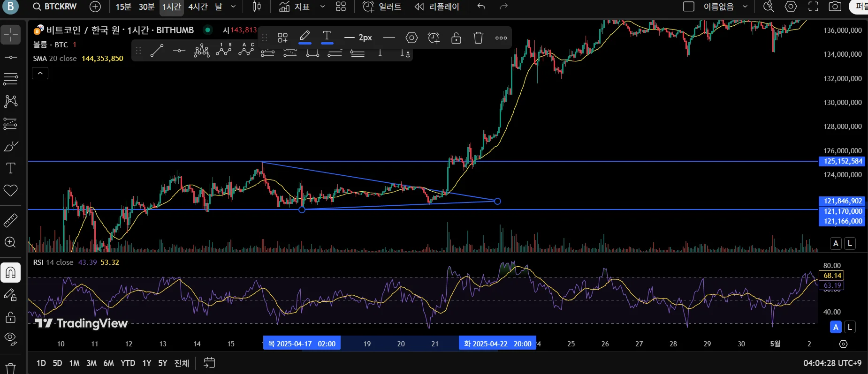Image resolution: width=868 pixels, height=374 pixels.
Task: Enter fullscreen chart mode
Action: 814,7
